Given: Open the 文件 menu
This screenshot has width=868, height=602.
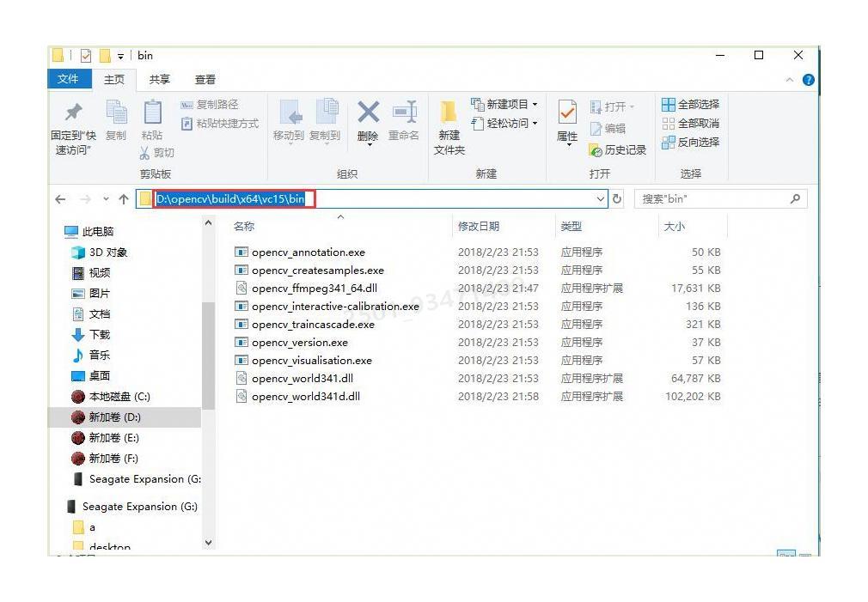Looking at the screenshot, I should (x=69, y=79).
